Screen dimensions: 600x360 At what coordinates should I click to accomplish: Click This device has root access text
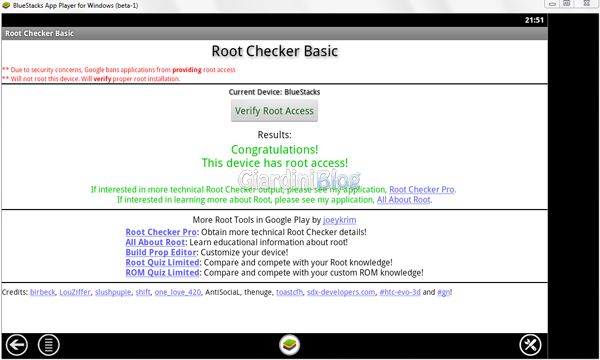pos(275,163)
